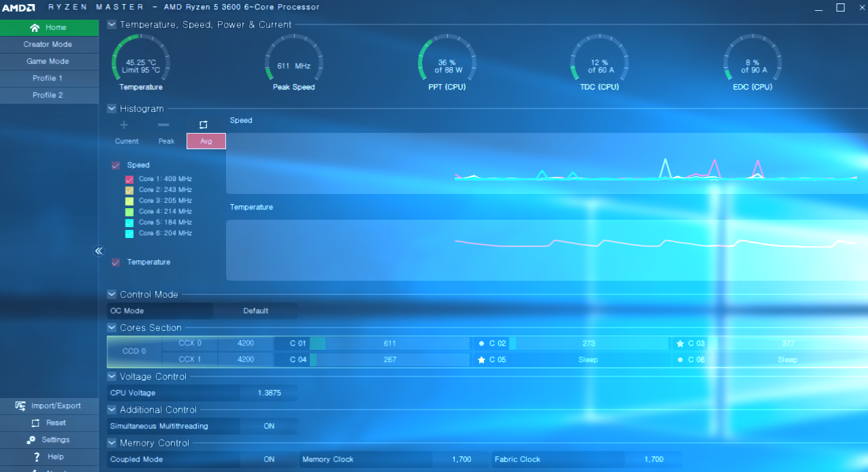Click the C 01 core speed bar
This screenshot has height=472, width=868.
390,344
